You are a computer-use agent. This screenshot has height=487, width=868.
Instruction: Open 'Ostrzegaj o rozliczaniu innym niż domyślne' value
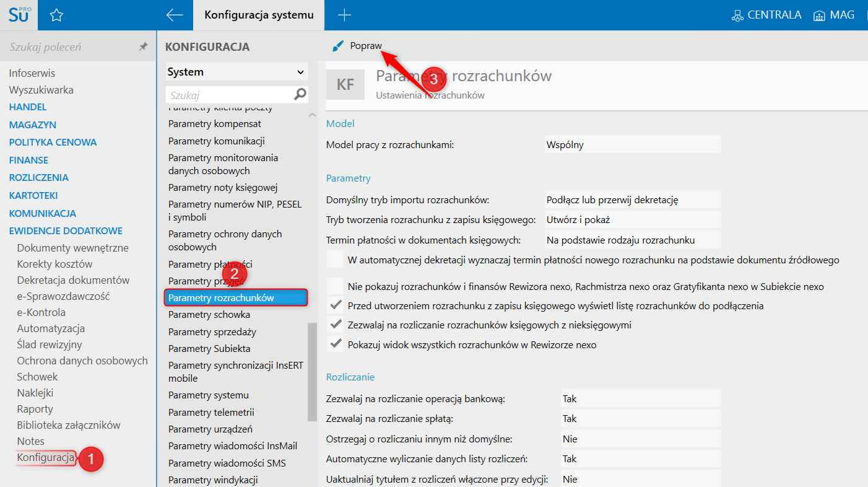[x=640, y=439]
